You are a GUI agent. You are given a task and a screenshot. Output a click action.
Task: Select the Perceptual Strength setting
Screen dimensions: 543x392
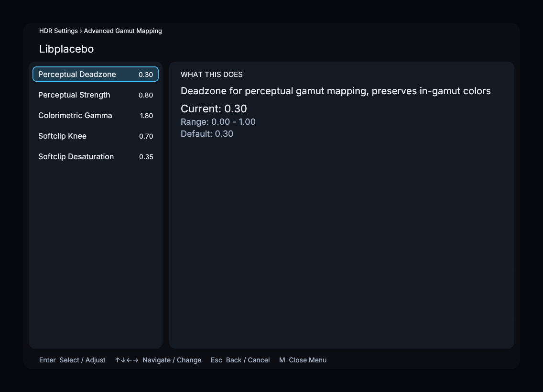[x=96, y=95]
